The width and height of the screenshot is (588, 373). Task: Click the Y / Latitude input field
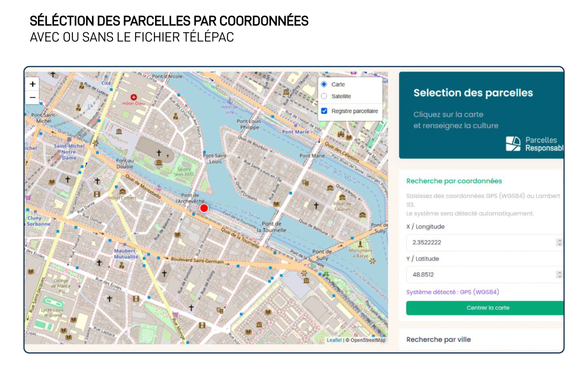[x=479, y=275]
